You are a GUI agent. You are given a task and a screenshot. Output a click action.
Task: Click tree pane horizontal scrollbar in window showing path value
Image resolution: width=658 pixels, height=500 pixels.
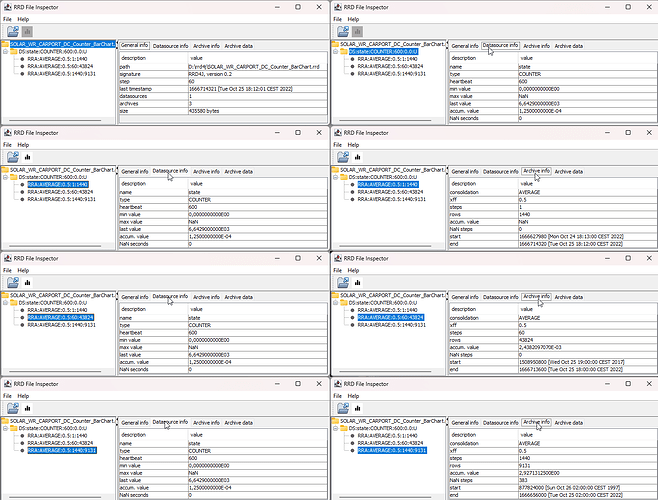pyautogui.click(x=55, y=120)
